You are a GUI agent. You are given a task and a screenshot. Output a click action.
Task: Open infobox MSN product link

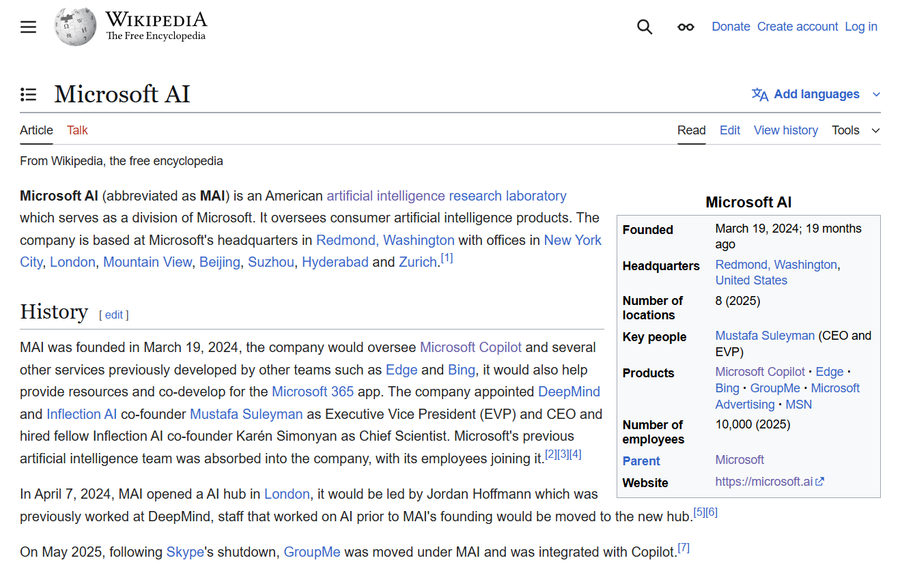(798, 404)
